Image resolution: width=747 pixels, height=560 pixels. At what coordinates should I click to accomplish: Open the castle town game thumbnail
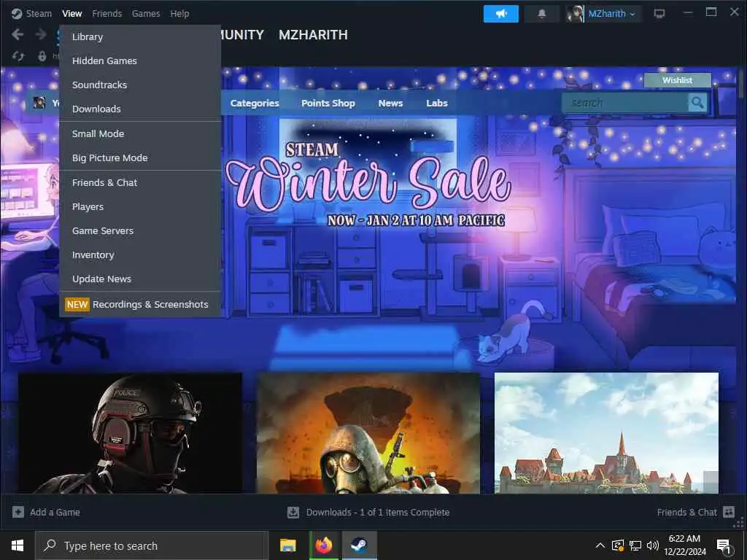coord(606,433)
